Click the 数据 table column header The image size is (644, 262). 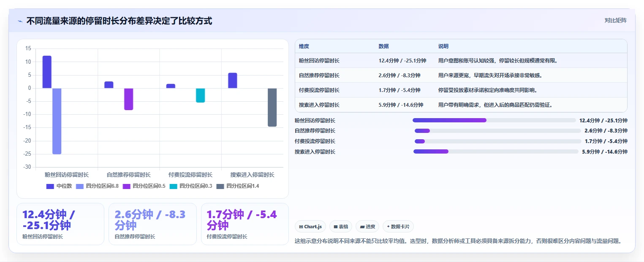click(x=384, y=46)
